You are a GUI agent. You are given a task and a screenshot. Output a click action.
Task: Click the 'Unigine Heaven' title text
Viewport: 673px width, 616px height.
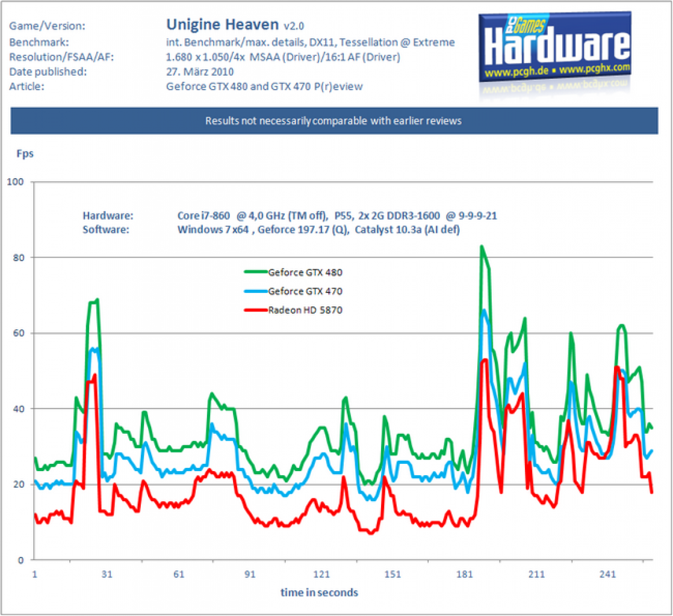pos(222,25)
